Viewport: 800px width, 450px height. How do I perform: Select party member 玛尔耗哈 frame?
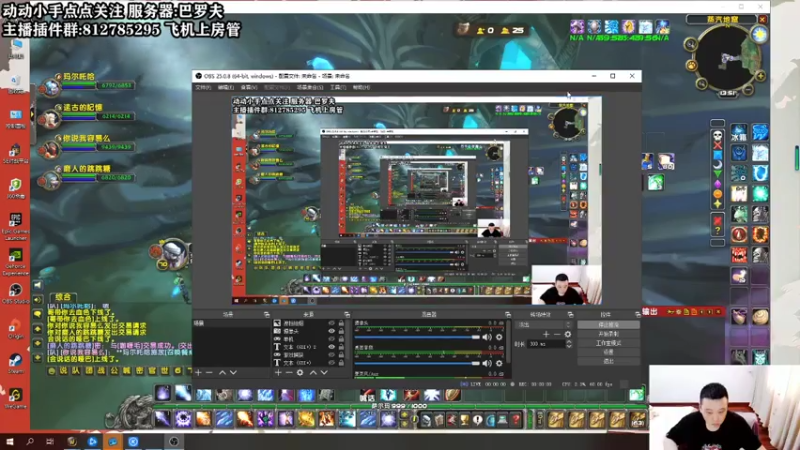[89, 84]
